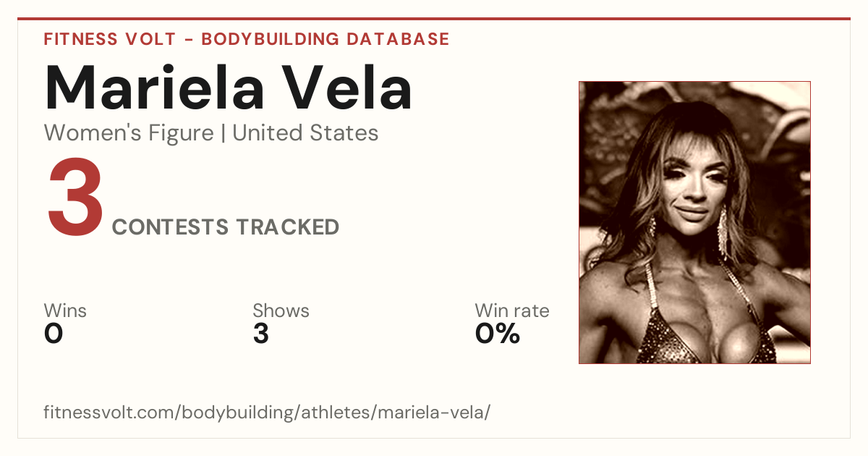Click the United States country label
Image resolution: width=868 pixels, height=456 pixels.
[305, 133]
